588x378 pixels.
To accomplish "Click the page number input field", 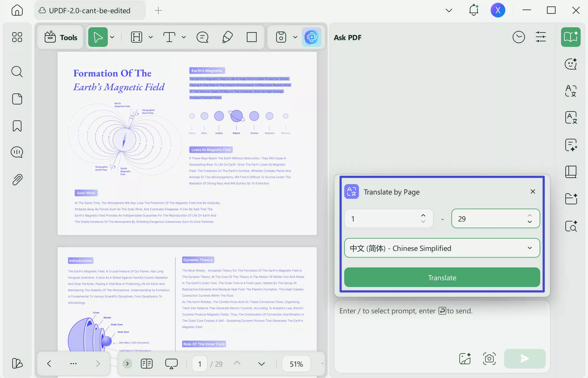I will pyautogui.click(x=199, y=364).
